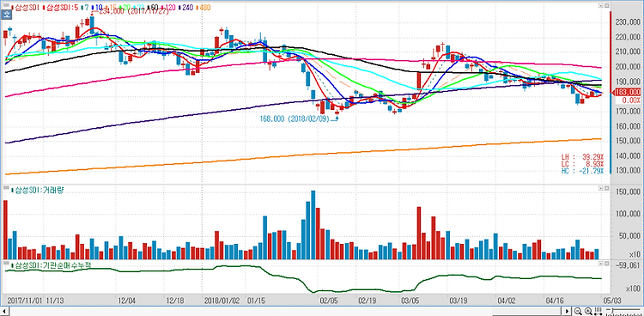Click the tallest blue volume bar near 02/05
This screenshot has width=644, height=316.
pos(313,225)
